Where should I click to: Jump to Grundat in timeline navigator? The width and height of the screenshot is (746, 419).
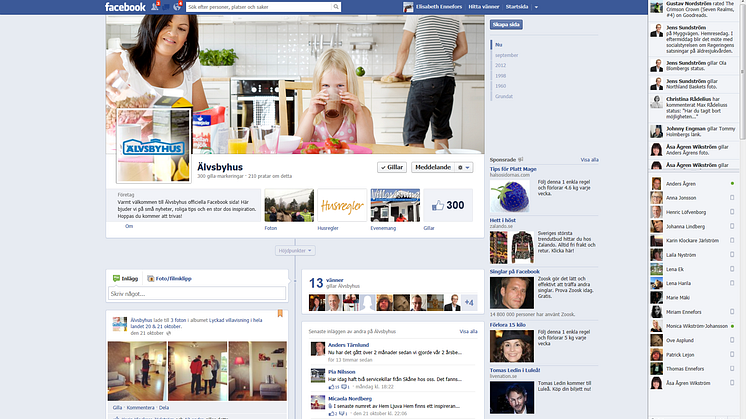504,97
